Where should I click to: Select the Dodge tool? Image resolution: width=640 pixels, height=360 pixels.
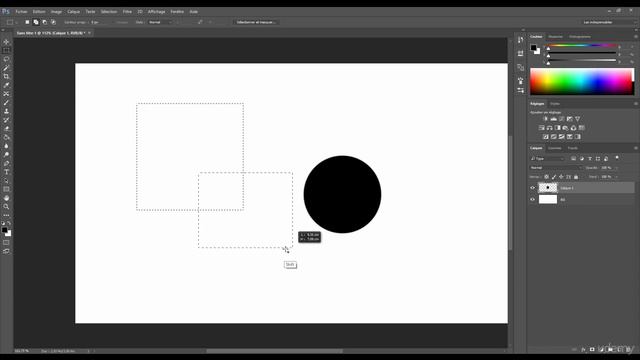pyautogui.click(x=6, y=155)
